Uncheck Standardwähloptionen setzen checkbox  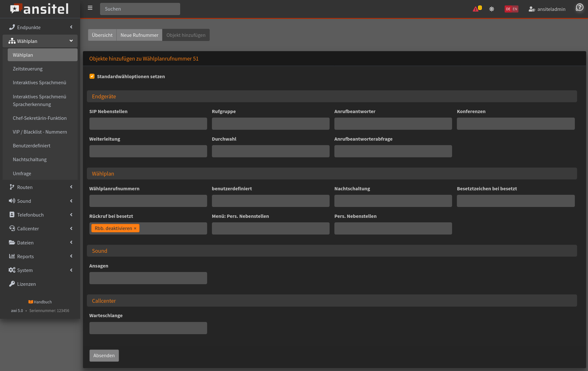pyautogui.click(x=92, y=76)
